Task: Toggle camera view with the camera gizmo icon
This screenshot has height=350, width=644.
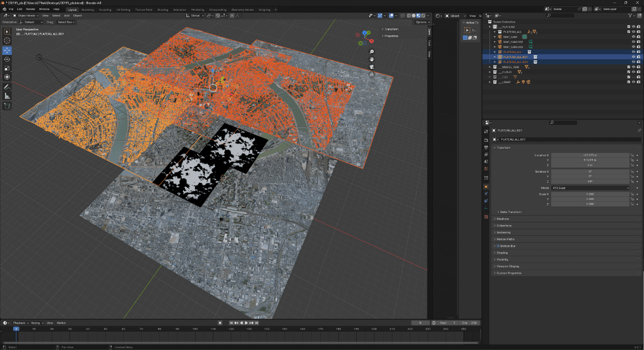Action: 372,67
